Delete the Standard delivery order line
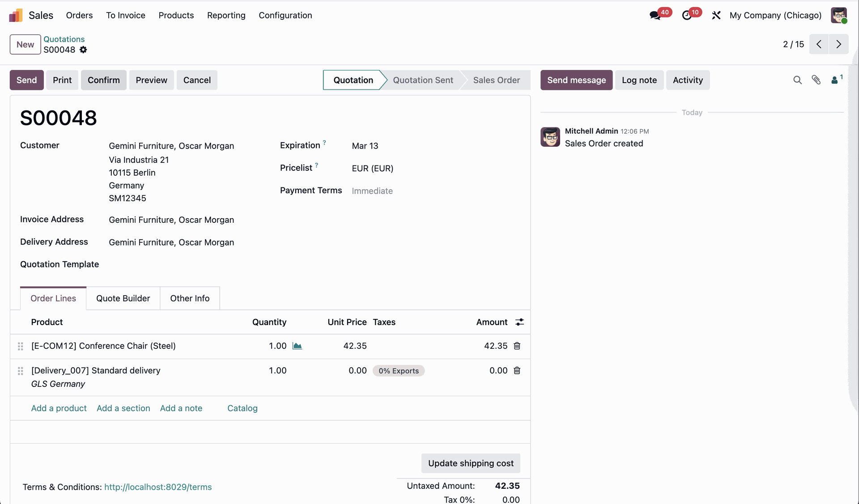Image resolution: width=859 pixels, height=504 pixels. pos(517,370)
